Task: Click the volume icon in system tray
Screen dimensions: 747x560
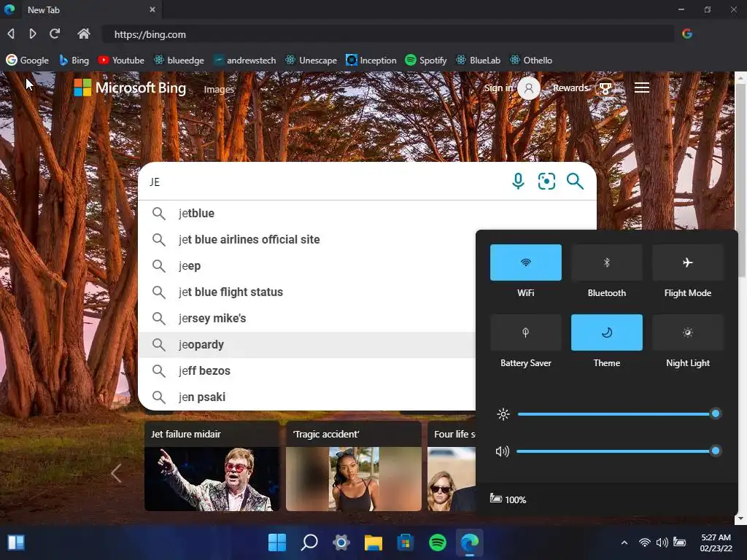Action: tap(662, 542)
